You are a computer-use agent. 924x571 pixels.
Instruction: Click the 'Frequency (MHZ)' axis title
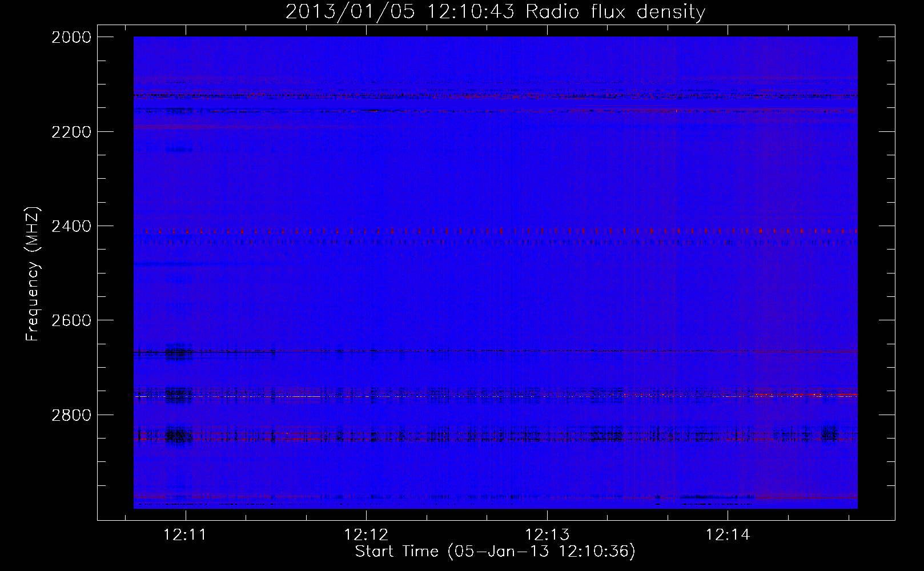[x=33, y=274]
